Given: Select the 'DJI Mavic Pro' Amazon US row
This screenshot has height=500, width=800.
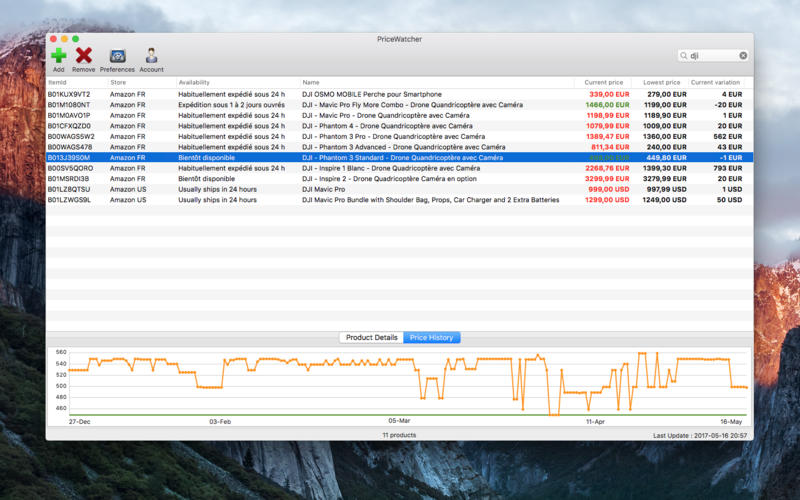Looking at the screenshot, I should pos(399,189).
